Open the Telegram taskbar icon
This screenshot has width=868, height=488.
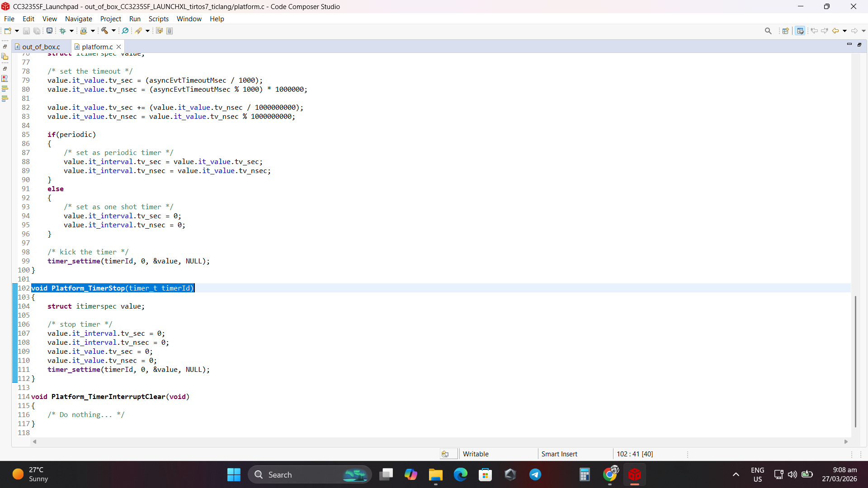[x=535, y=474]
